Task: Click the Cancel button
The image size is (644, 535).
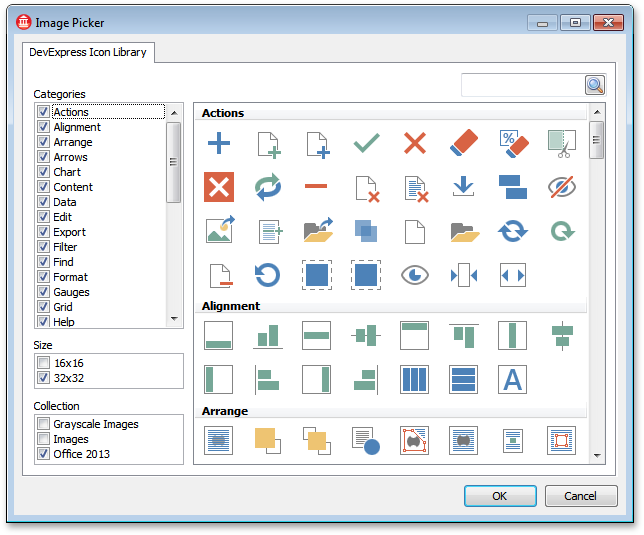Action: (580, 496)
